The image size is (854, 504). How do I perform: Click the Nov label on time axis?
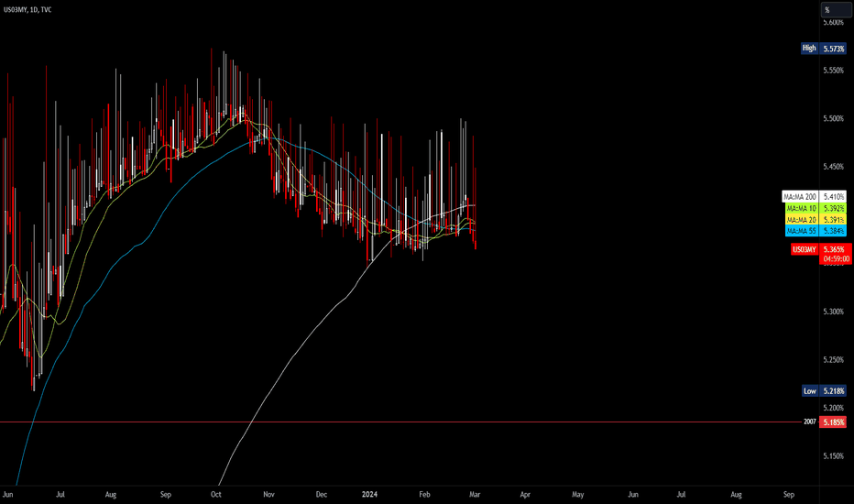(268, 495)
